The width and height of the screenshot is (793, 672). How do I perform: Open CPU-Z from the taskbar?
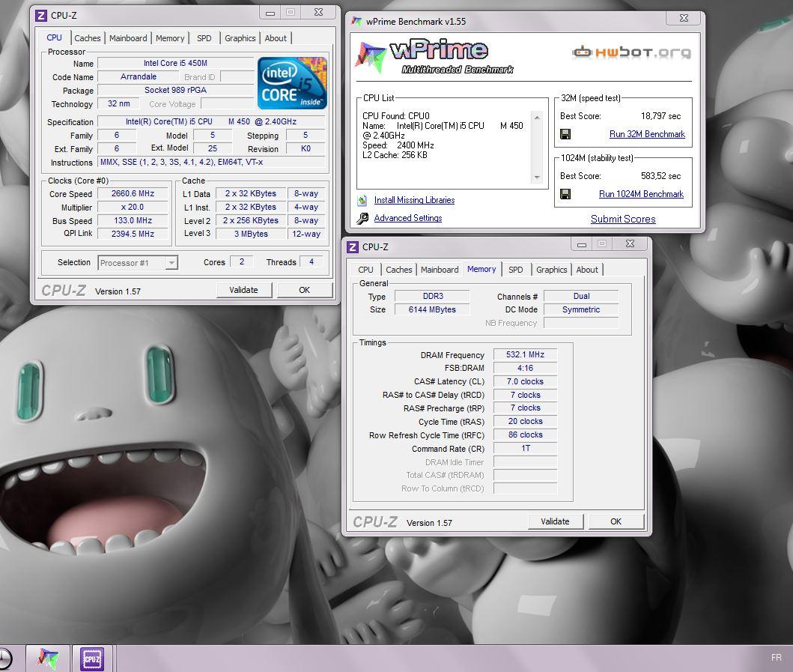92,659
